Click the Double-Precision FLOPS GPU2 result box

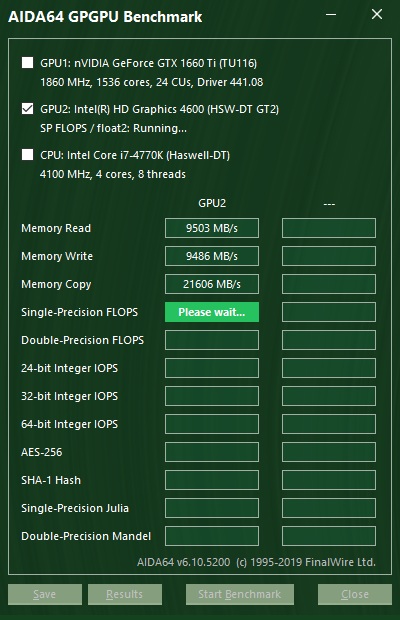[212, 340]
